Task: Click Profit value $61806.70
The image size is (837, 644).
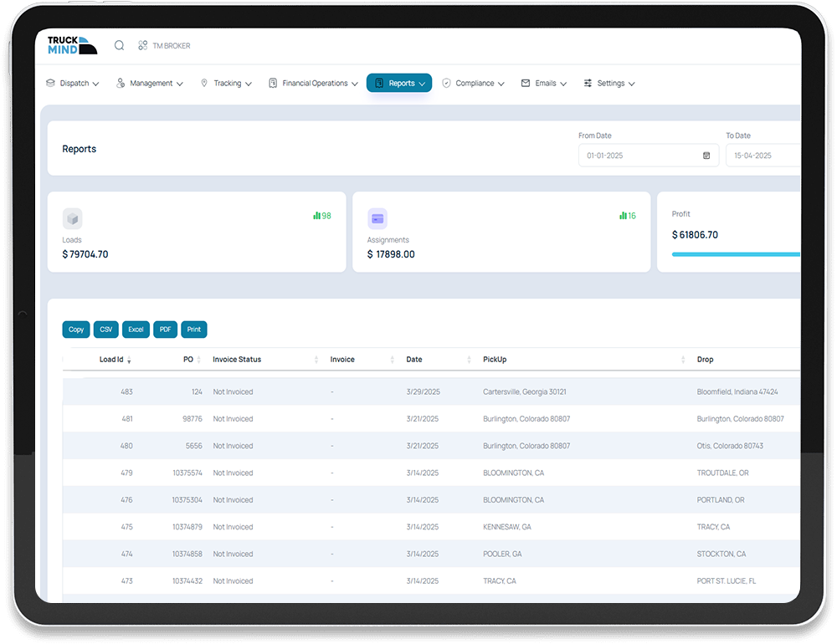Action: click(695, 235)
